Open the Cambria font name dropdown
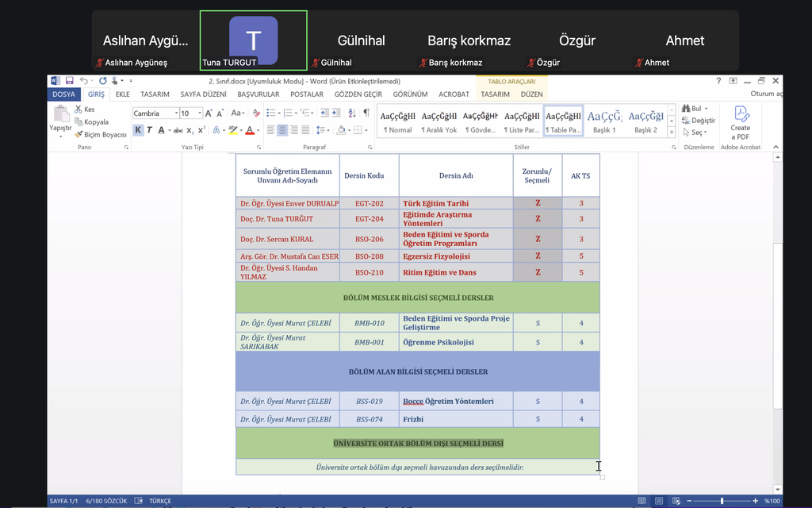The image size is (812, 508). click(174, 114)
